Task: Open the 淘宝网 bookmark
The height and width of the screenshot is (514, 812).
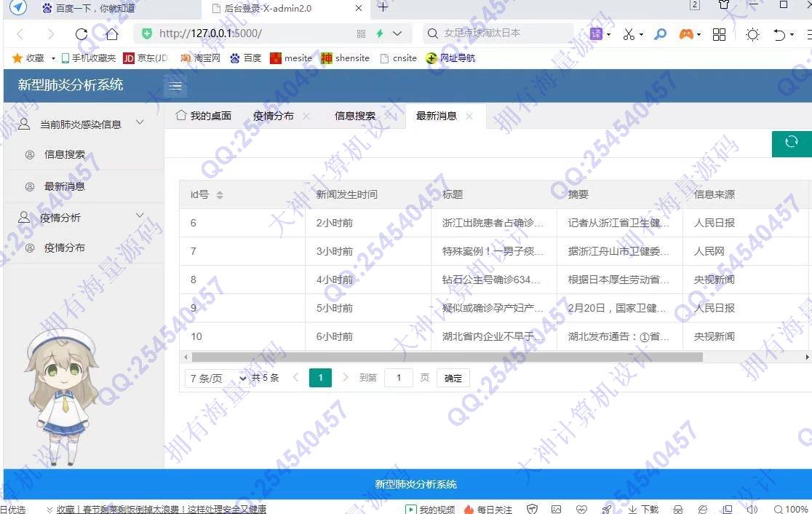Action: coord(200,58)
